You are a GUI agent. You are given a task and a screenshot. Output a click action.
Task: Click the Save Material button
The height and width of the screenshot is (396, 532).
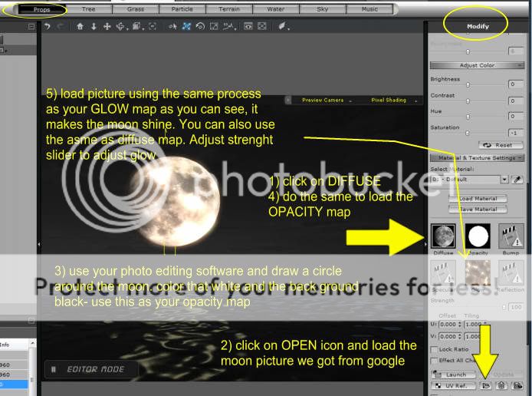tap(478, 210)
